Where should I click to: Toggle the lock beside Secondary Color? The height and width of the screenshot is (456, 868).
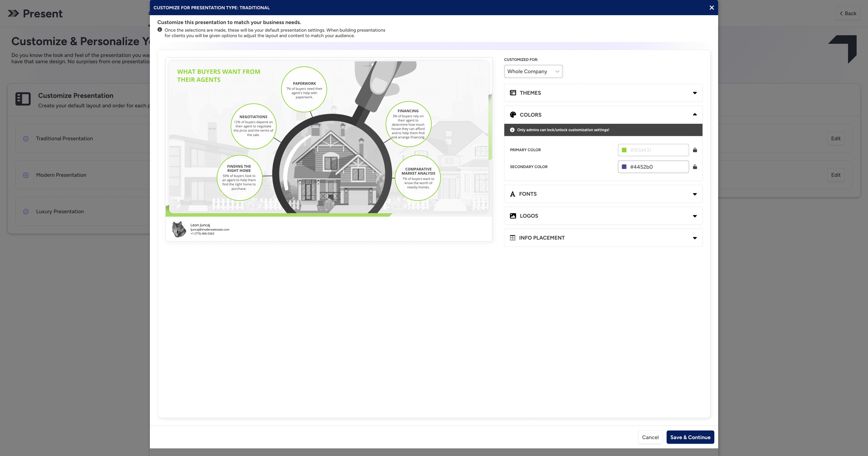[x=695, y=167]
